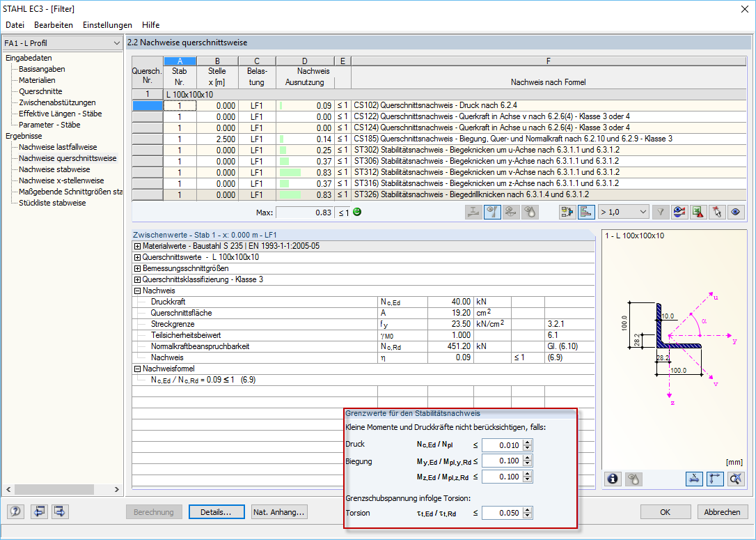The image size is (756, 540).
Task: Open the '> 1,0' filter dropdown
Action: point(624,212)
